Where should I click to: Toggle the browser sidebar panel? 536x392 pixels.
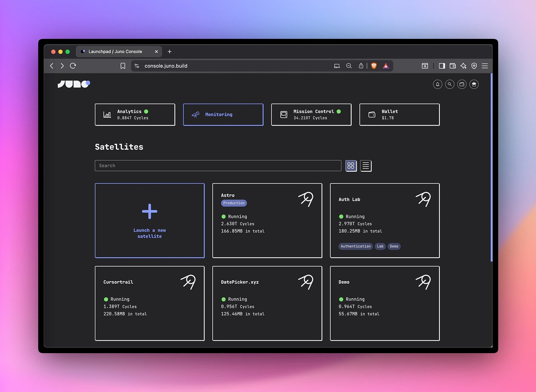(442, 66)
